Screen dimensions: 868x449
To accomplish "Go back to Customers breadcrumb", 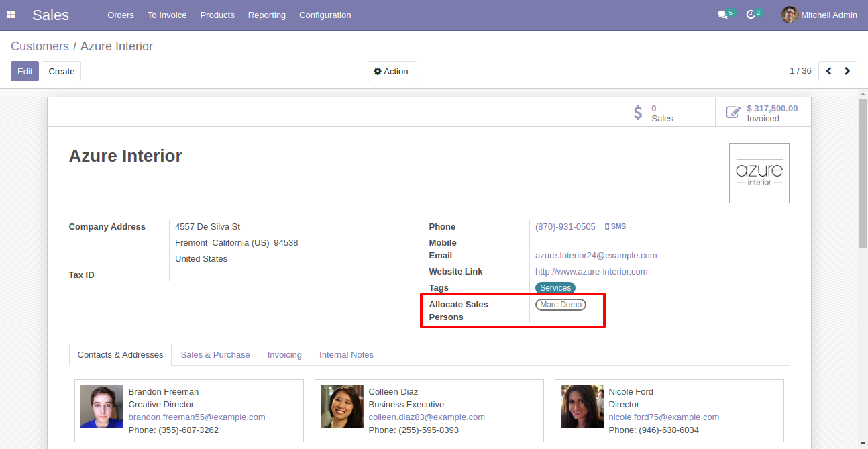I will tap(40, 46).
